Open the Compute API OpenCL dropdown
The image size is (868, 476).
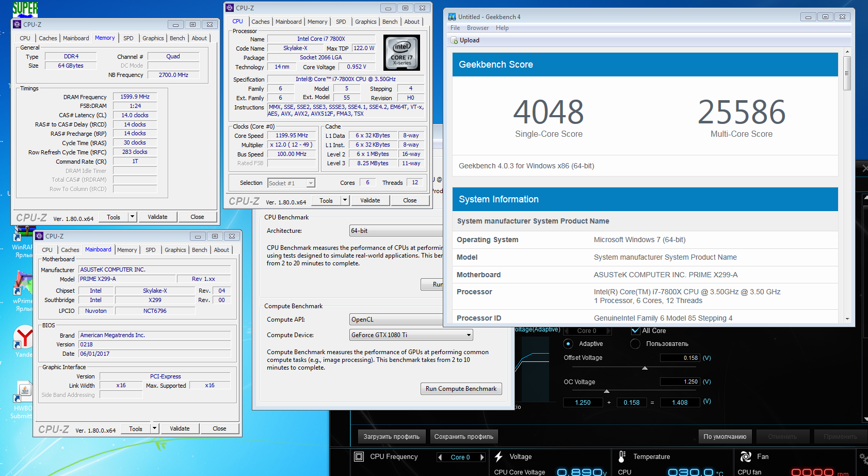pos(396,320)
